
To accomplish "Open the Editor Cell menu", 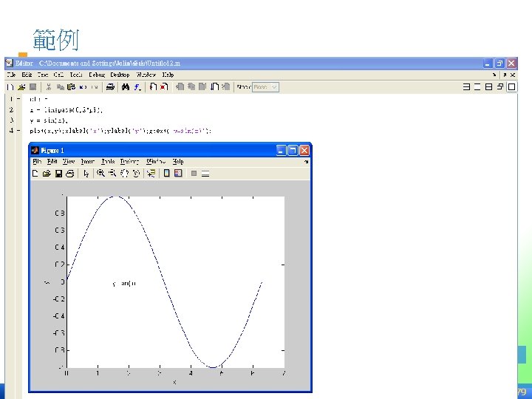I will [x=58, y=75].
